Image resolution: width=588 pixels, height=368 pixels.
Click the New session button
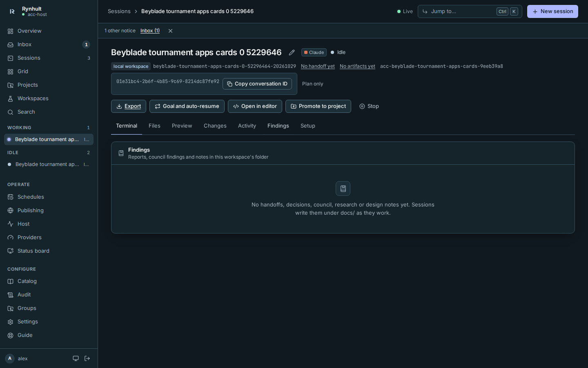pos(552,11)
